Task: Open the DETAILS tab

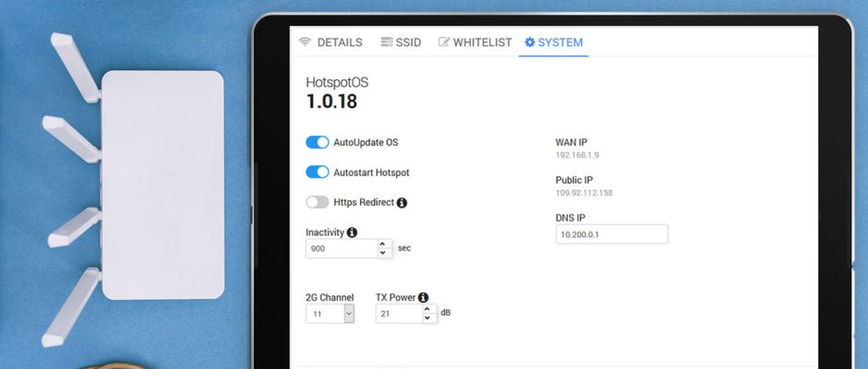Action: click(x=331, y=42)
